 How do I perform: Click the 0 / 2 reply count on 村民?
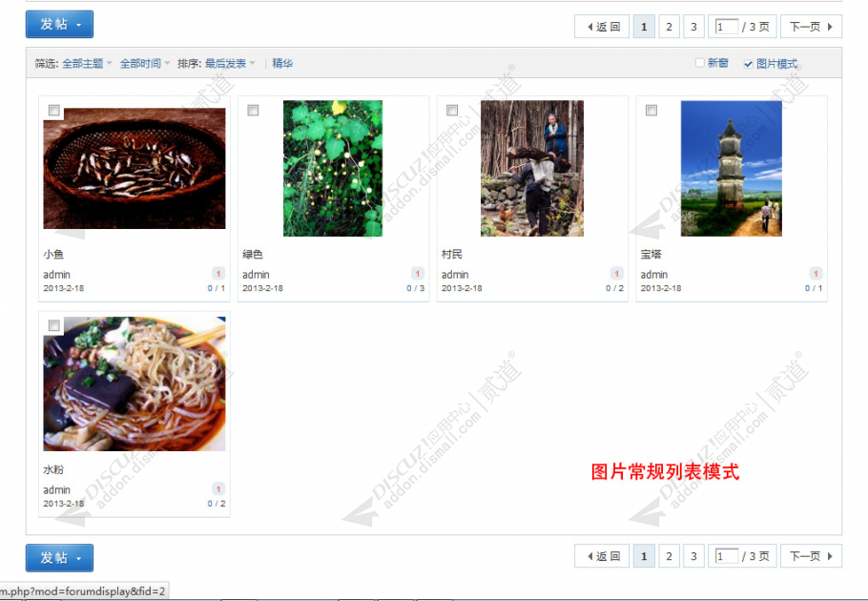(614, 288)
